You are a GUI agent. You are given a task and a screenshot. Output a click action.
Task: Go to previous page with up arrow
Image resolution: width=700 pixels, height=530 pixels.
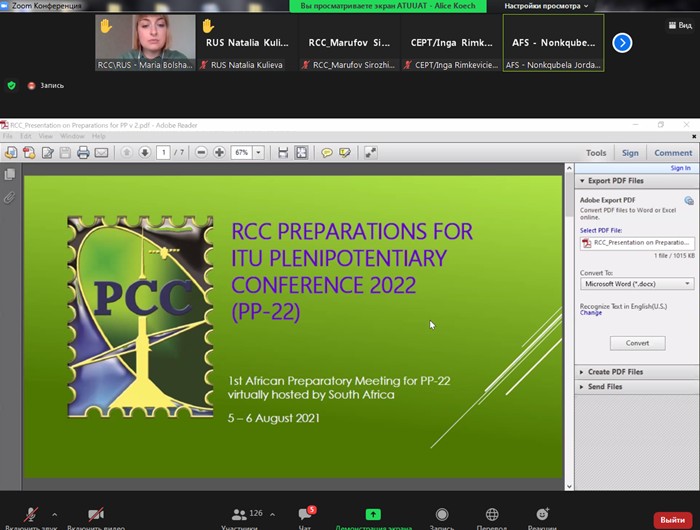(126, 153)
